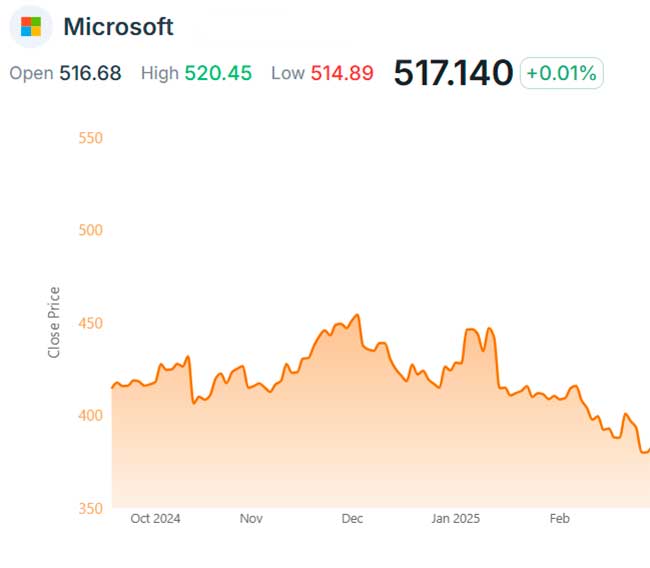Screen dimensions: 650x568
Task: Select the Open value 516.68
Action: [90, 73]
